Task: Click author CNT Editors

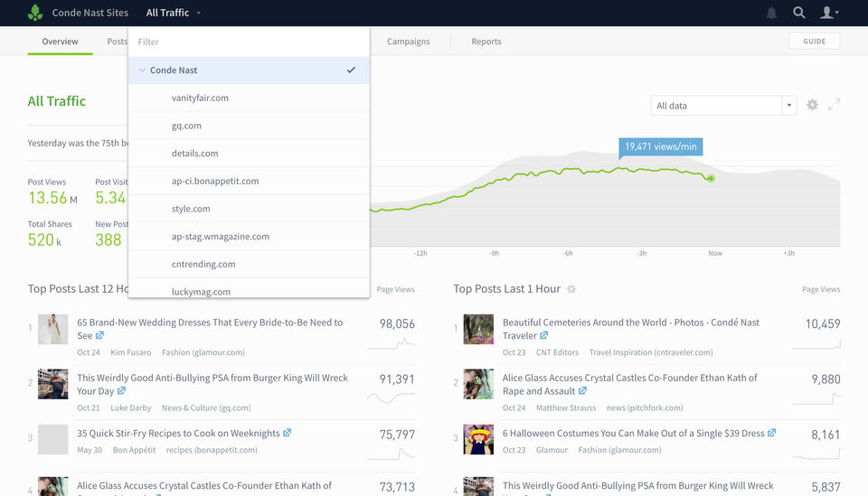Action: 557,352
